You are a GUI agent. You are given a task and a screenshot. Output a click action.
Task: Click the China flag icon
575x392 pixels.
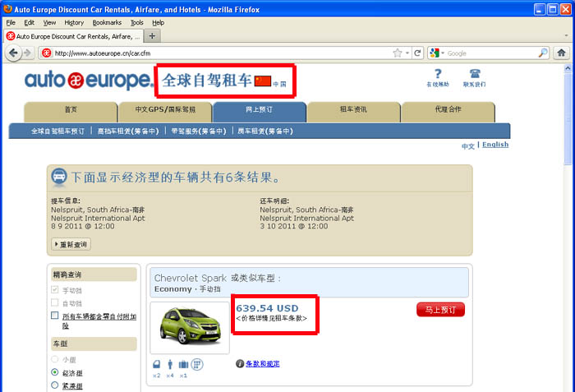[263, 81]
